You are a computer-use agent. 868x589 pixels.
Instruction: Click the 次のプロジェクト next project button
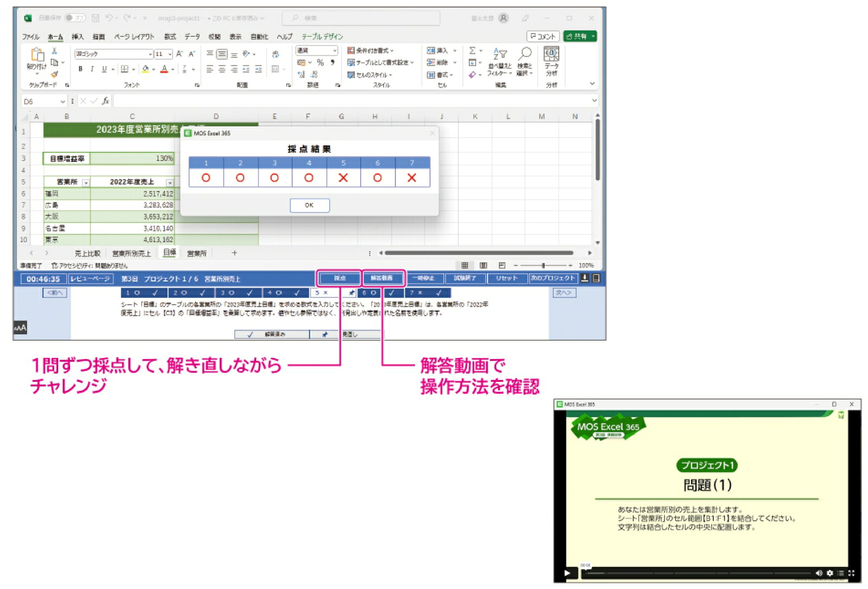point(553,278)
